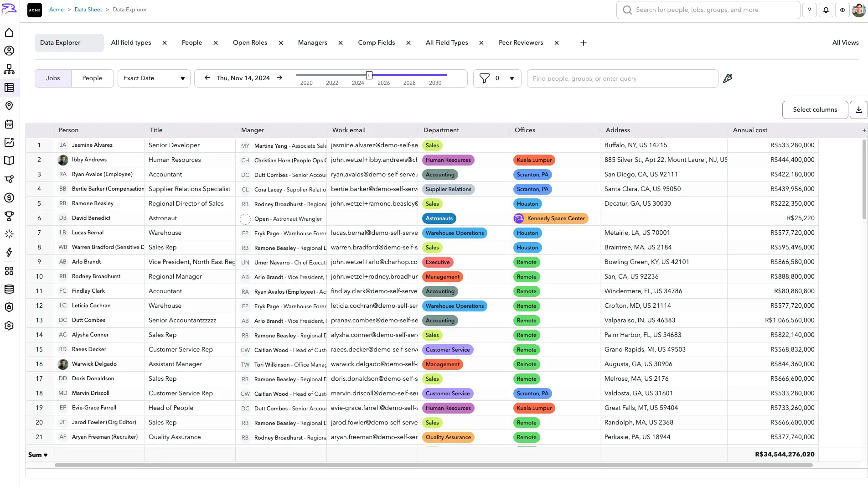Toggle the preview eye icon

coord(842,10)
